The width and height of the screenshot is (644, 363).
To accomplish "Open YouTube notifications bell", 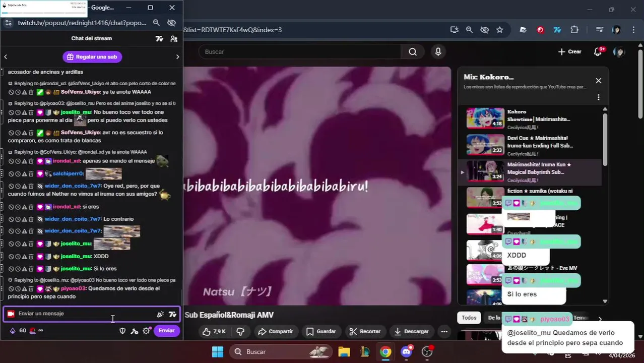I will coord(598,52).
